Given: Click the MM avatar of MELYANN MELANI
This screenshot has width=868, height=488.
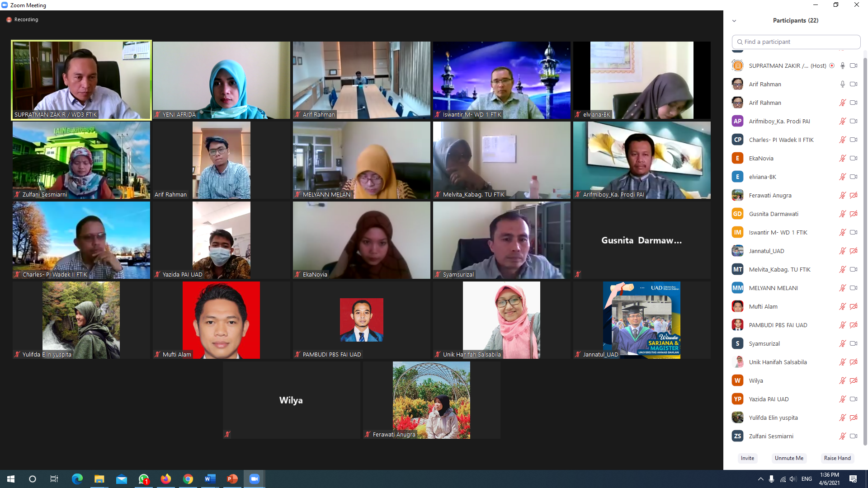Looking at the screenshot, I should (x=737, y=288).
